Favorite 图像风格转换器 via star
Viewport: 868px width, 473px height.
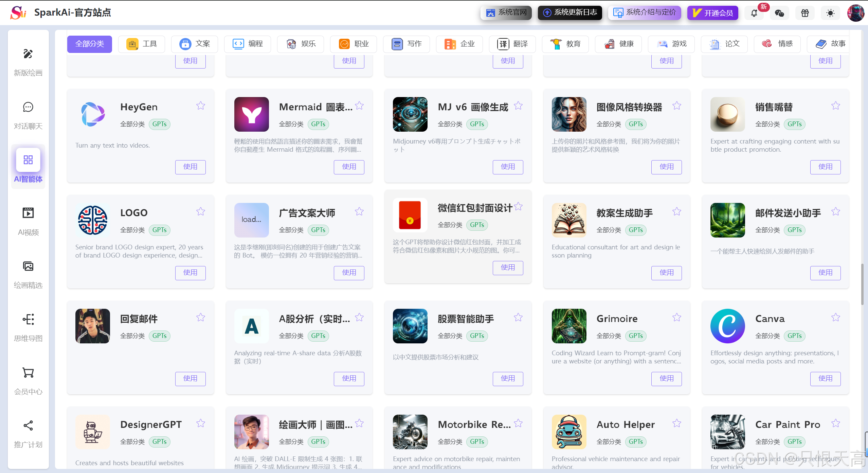coord(677,106)
